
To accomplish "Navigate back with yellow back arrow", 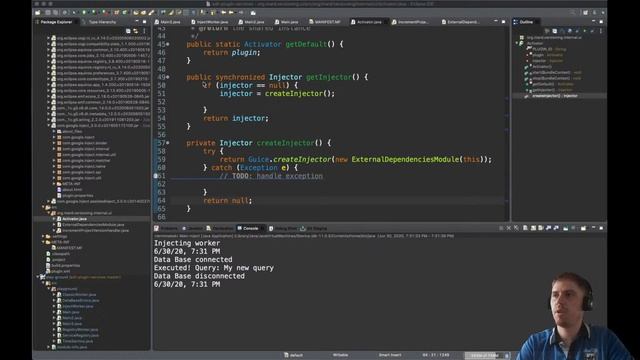I will (224, 13).
